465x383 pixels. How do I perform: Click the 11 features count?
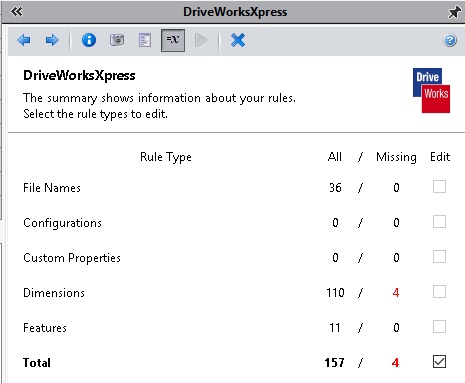pos(335,328)
